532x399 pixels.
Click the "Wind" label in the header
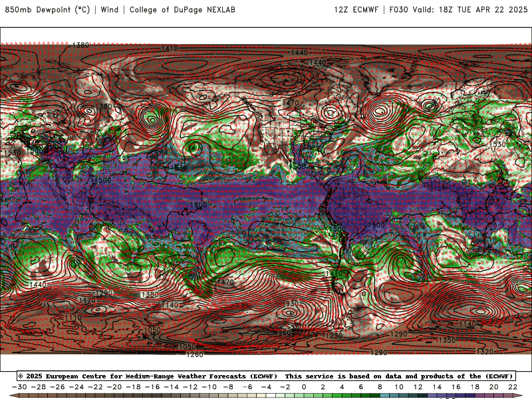pos(110,10)
